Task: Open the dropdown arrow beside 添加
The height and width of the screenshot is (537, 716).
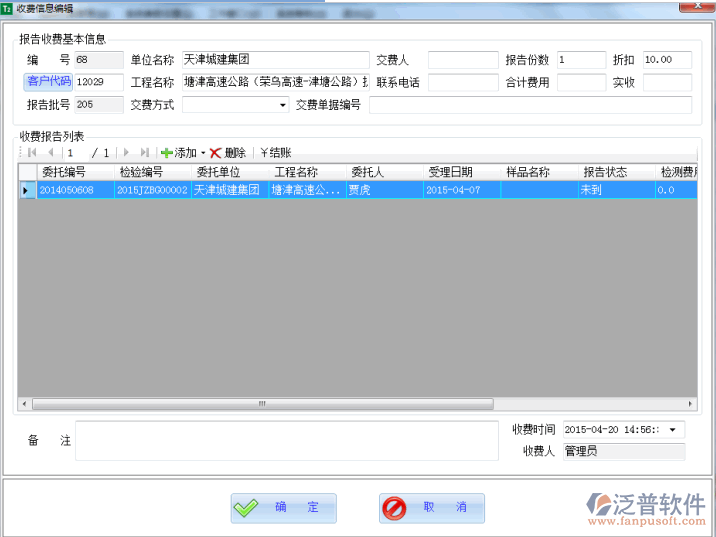Action: tap(203, 153)
